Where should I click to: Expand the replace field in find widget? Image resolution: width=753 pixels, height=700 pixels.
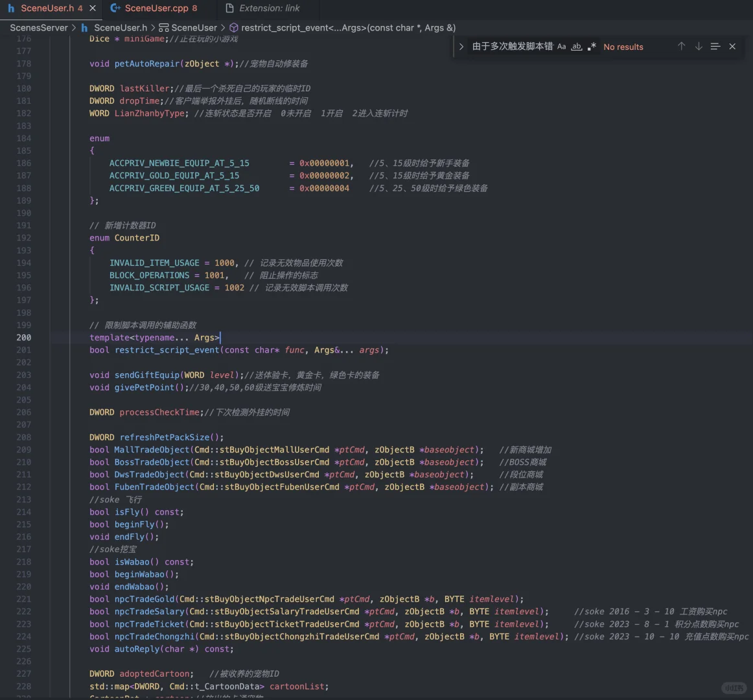coord(461,47)
